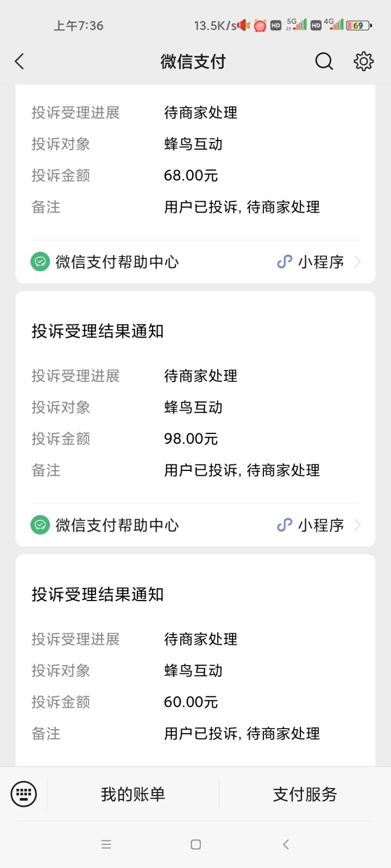This screenshot has height=868, width=391.
Task: Open 微信支付帮助中心 link under 68.00元 complaint
Action: (x=117, y=262)
